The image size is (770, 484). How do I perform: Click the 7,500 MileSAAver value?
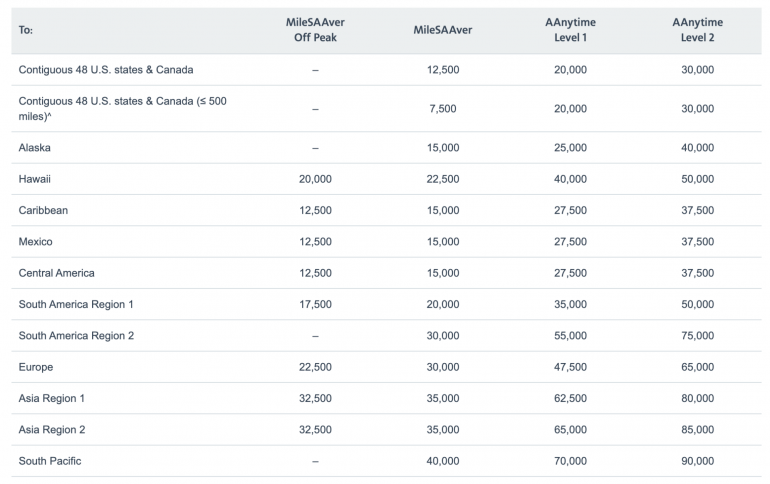pos(442,108)
